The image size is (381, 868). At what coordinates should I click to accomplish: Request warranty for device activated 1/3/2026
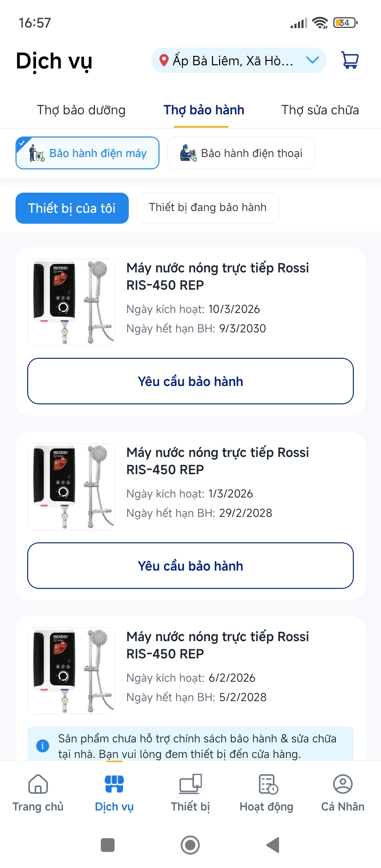click(x=190, y=566)
